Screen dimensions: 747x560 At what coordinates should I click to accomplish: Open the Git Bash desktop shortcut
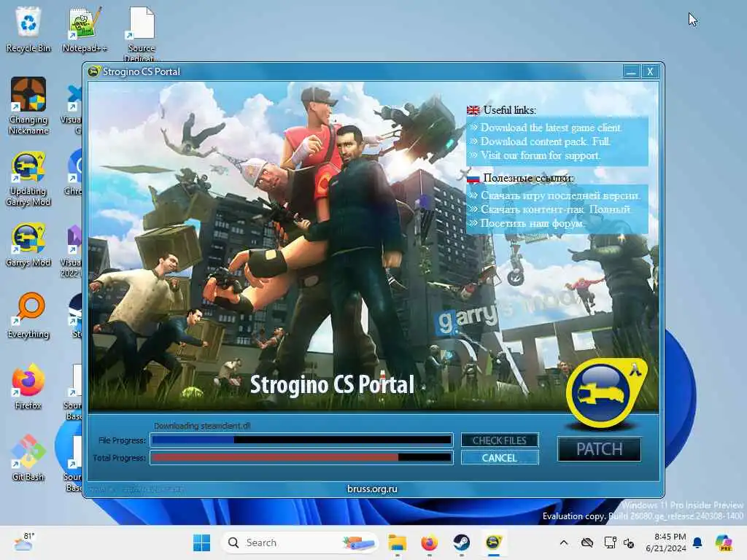[x=28, y=458]
